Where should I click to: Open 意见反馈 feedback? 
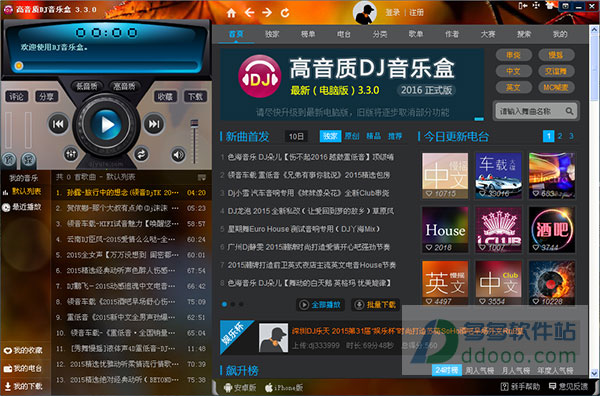[x=568, y=386]
